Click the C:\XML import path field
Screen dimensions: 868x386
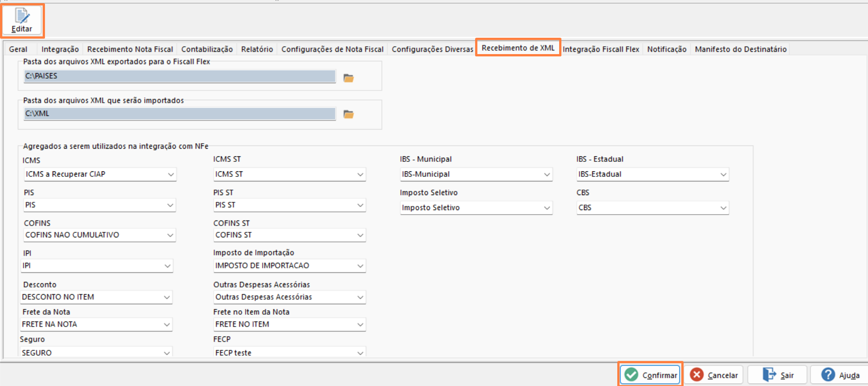coord(179,114)
